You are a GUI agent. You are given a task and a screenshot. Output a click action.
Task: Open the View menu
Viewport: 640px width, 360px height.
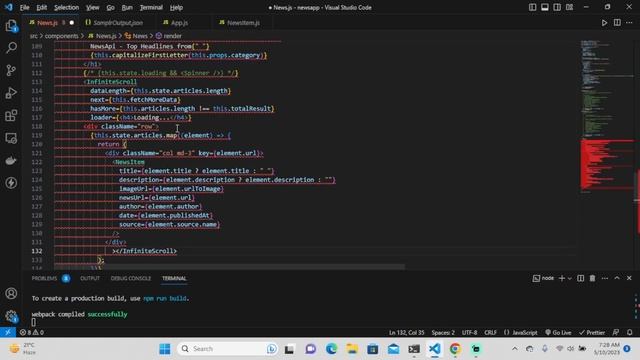point(93,7)
